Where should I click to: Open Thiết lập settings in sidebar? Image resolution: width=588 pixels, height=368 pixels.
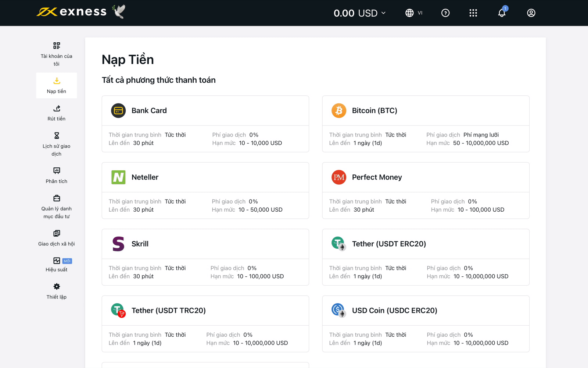(x=57, y=291)
